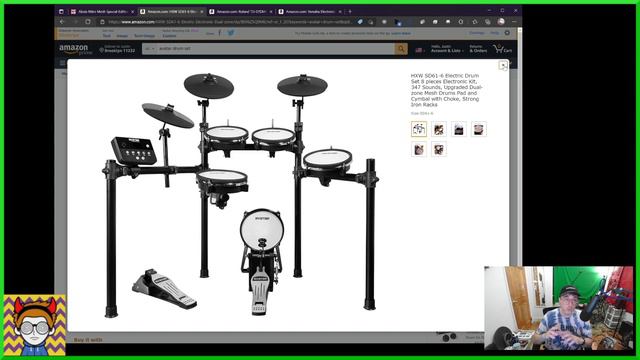The height and width of the screenshot is (360, 640).
Task: Click the orange Amazon search button
Action: (x=401, y=49)
